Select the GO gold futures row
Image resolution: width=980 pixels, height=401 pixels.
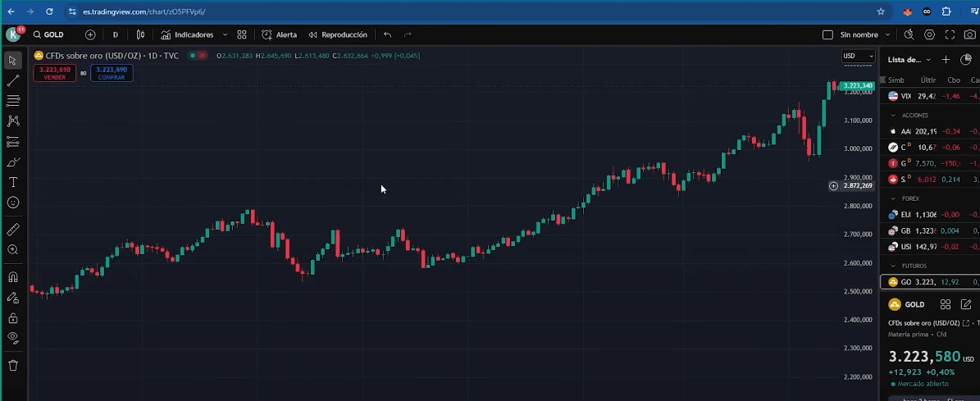pyautogui.click(x=930, y=282)
